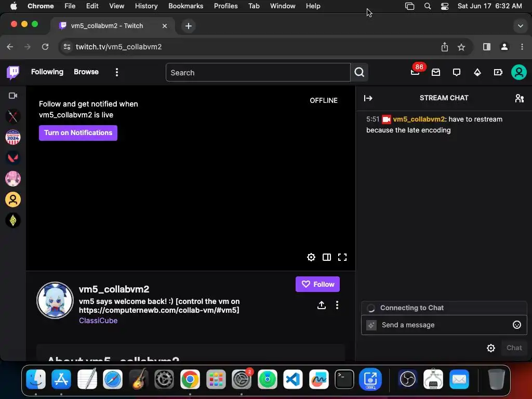Image resolution: width=532 pixels, height=399 pixels.
Task: Open macOS Control Center
Action: (445, 6)
